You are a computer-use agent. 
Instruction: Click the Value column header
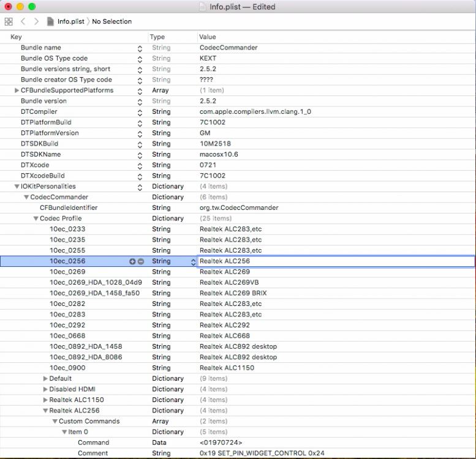click(207, 37)
